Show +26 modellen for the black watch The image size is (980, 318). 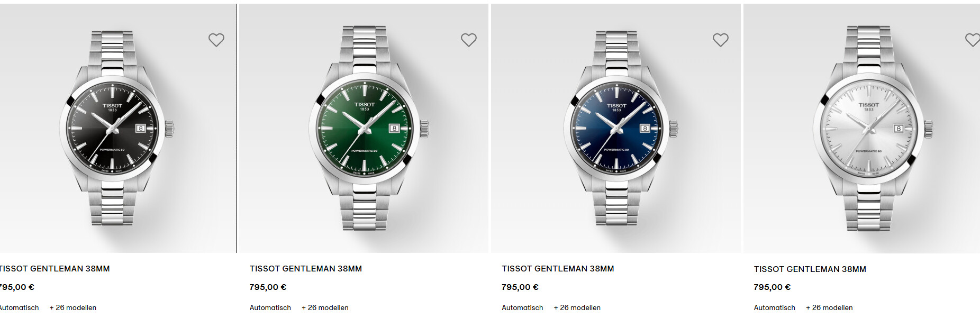(73, 307)
